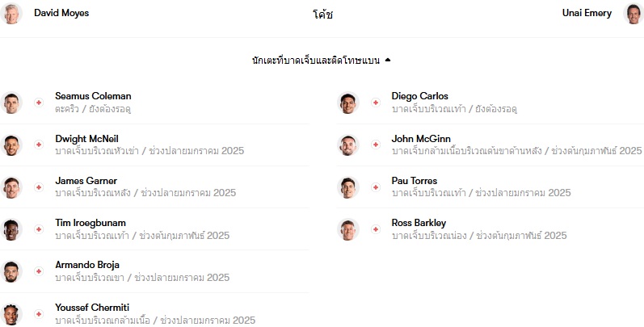Open Unai Emery coach profile photo
644x327 pixels.
coord(633,14)
